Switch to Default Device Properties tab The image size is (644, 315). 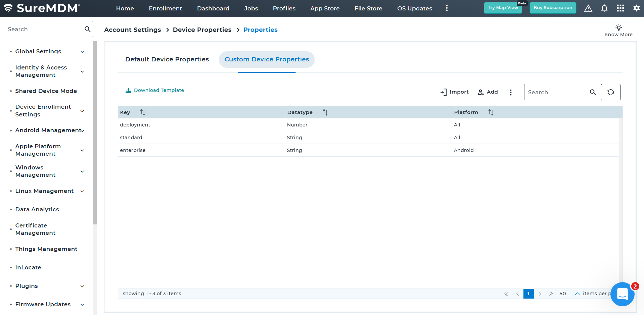[167, 59]
